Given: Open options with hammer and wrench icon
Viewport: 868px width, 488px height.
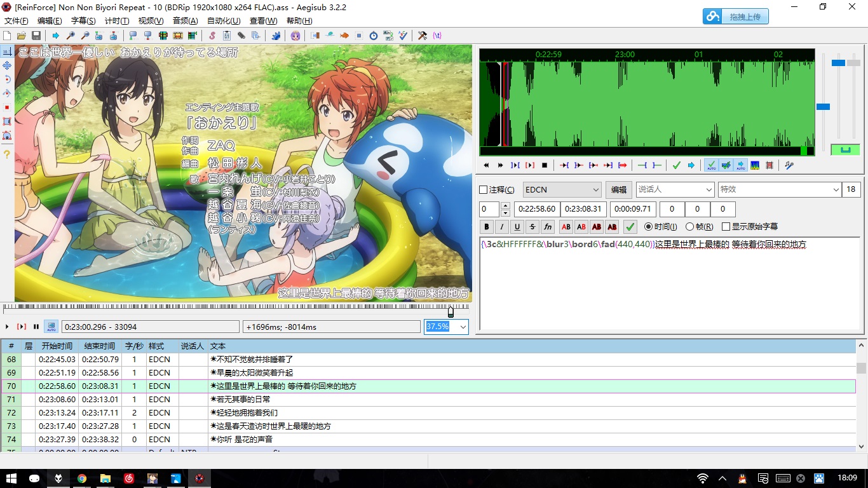Looking at the screenshot, I should [x=422, y=36].
